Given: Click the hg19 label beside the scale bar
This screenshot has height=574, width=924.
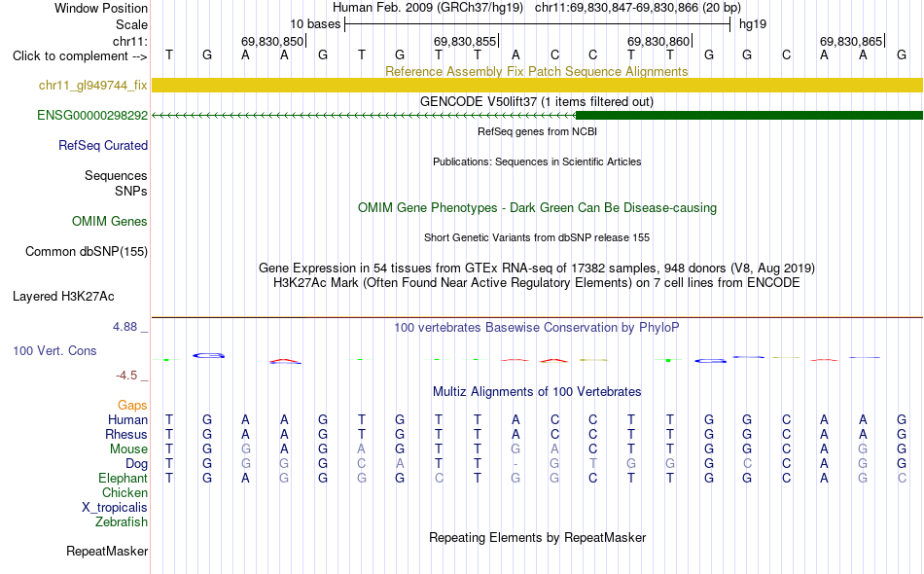Looking at the screenshot, I should click(x=753, y=24).
